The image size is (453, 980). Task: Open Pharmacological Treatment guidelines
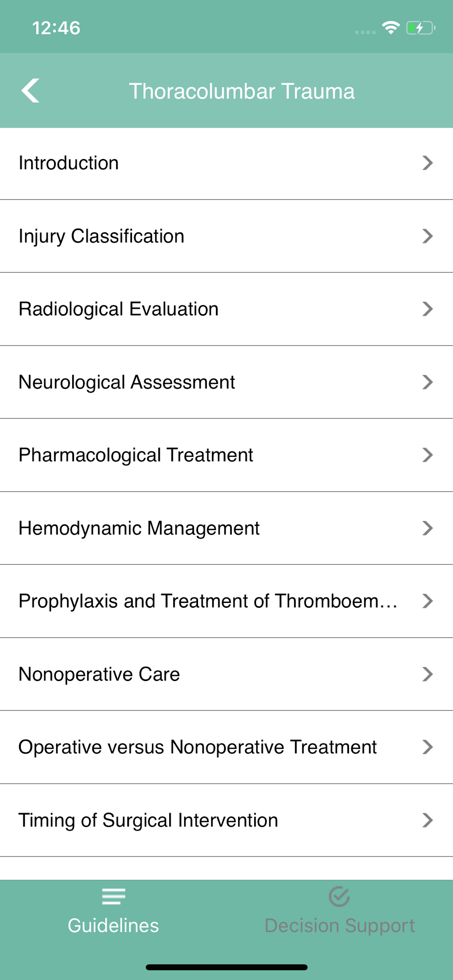pos(136,455)
